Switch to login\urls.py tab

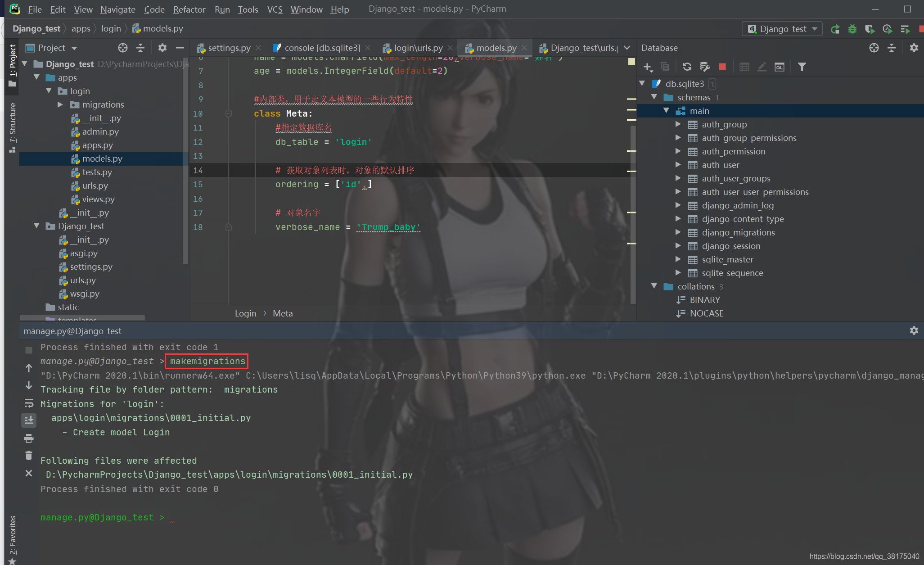click(x=418, y=48)
